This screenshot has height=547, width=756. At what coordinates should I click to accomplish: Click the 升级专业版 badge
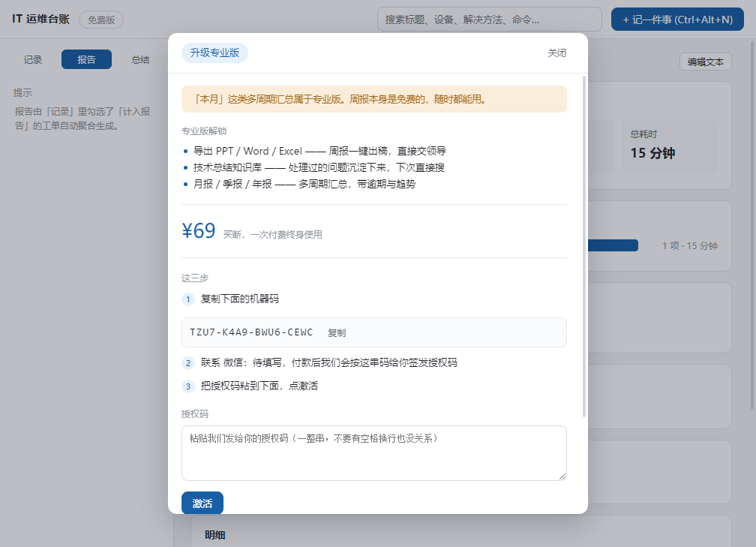[214, 53]
